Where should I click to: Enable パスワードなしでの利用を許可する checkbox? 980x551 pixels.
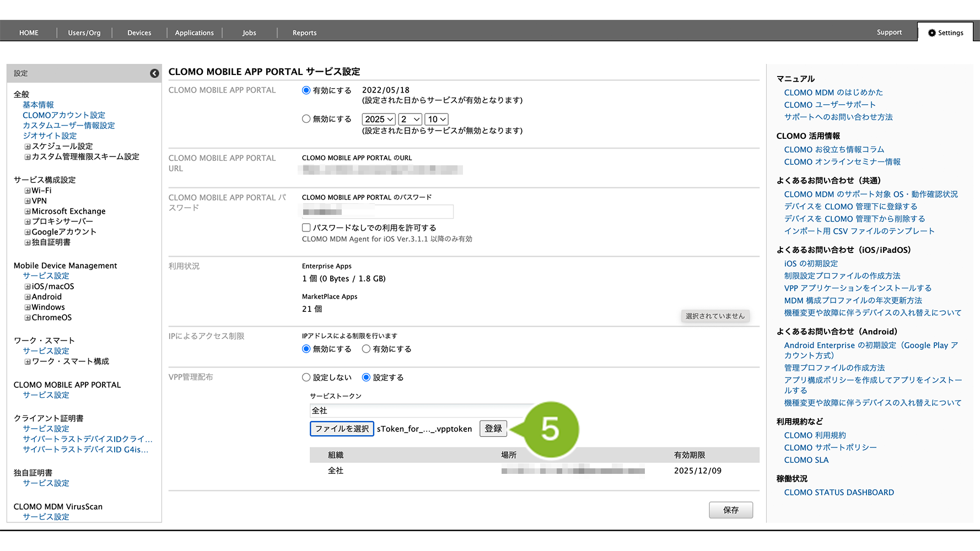pyautogui.click(x=306, y=228)
